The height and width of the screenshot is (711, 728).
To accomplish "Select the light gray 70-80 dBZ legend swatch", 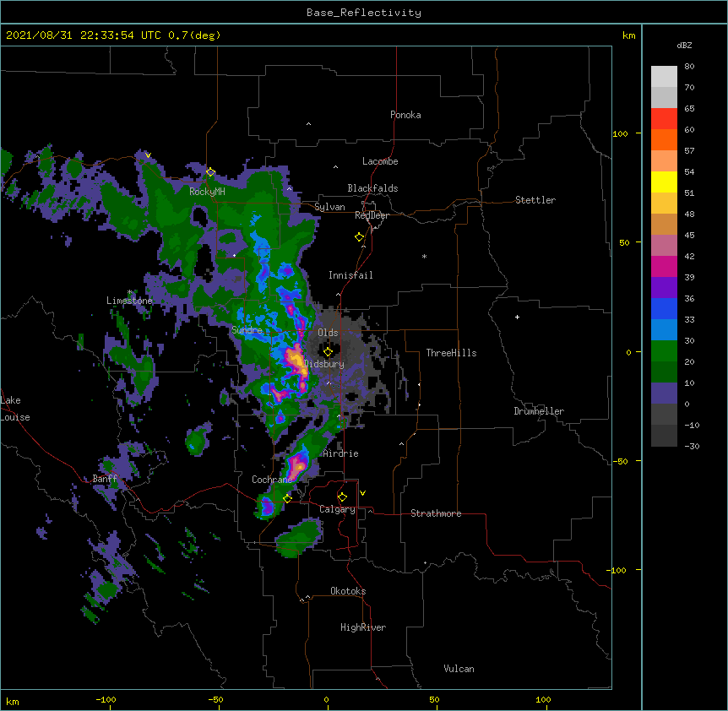I will tap(664, 77).
